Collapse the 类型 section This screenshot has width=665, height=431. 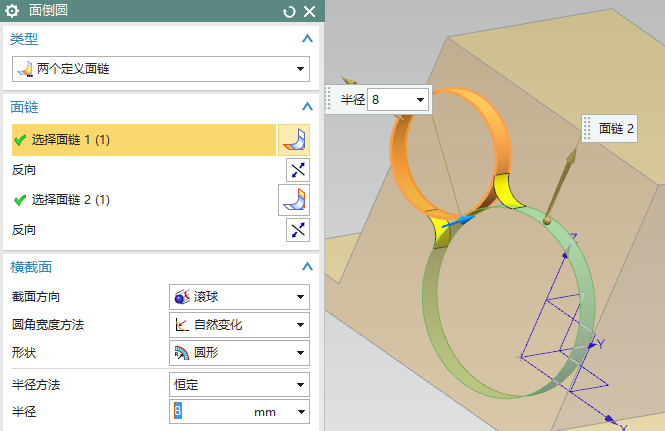tap(307, 38)
